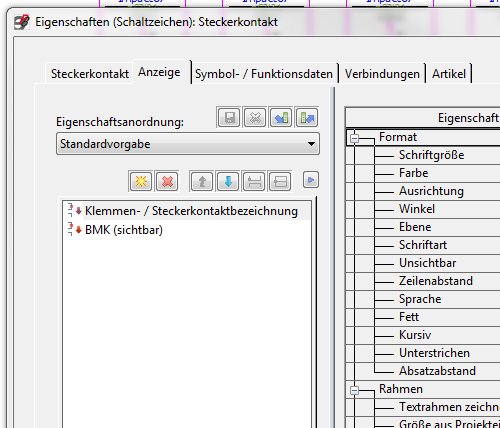Switch to the Steckerkontakt tab

(90, 74)
